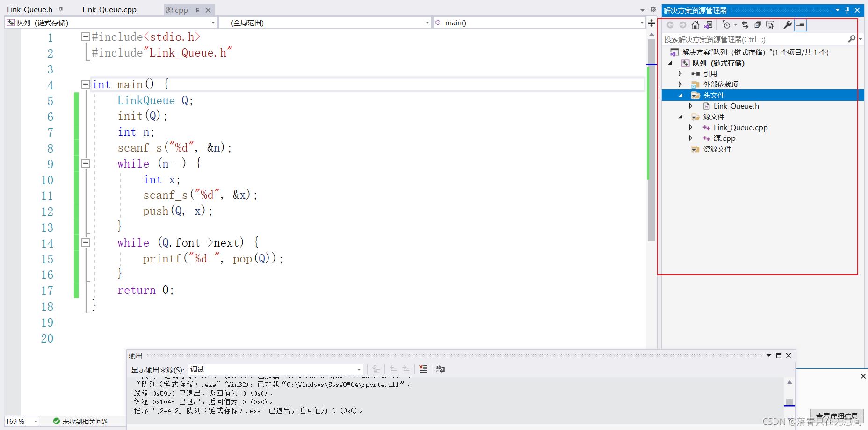The image size is (868, 430).
Task: Close the 源.cpp tab
Action: pyautogui.click(x=208, y=10)
